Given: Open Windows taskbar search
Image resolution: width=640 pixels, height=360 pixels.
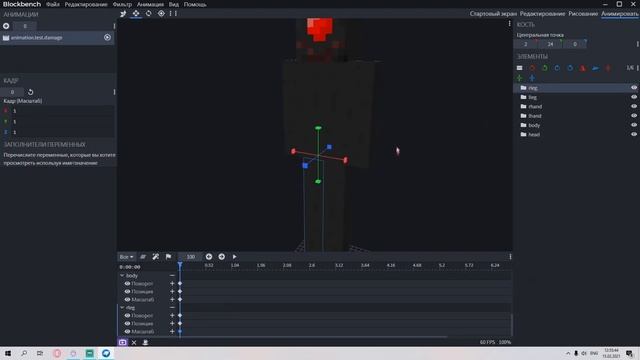Looking at the screenshot, I should point(24,353).
